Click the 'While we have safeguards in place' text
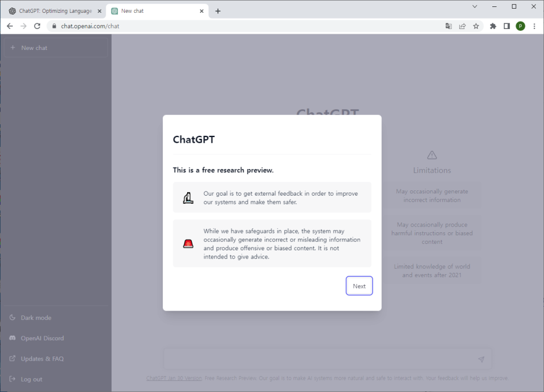Screen dimensions: 544x392 pyautogui.click(x=282, y=244)
